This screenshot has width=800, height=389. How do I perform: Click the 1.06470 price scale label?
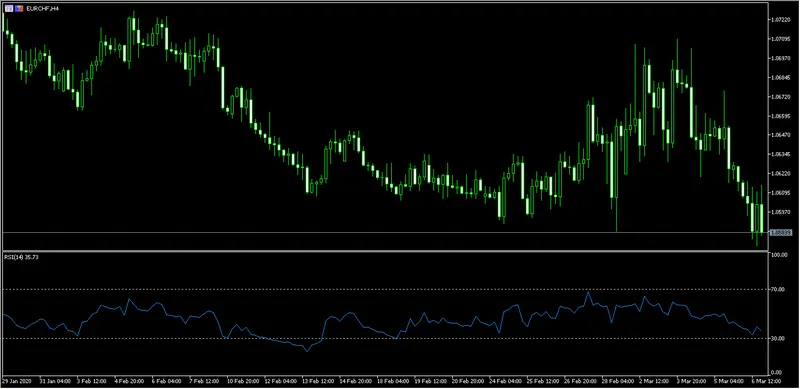[781, 135]
